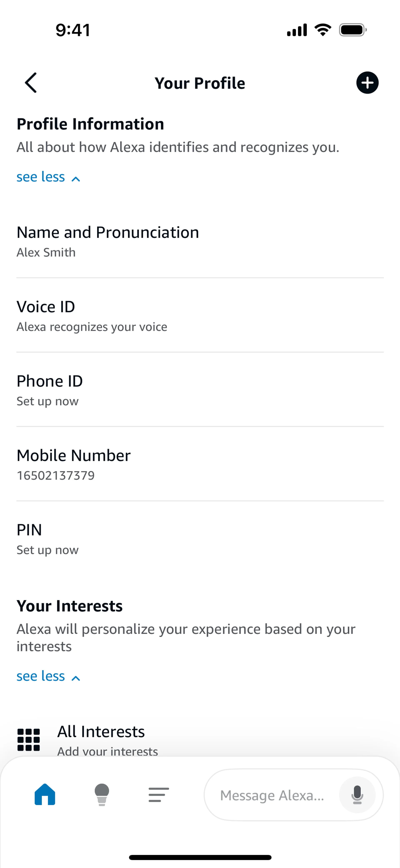Open the More menu lines icon
This screenshot has width=400, height=868.
pyautogui.click(x=159, y=795)
